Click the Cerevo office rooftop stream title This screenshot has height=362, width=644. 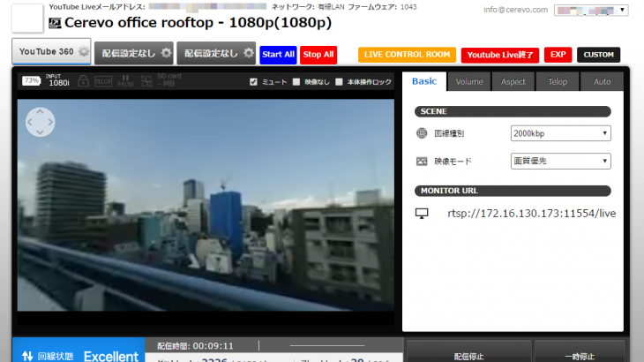point(198,23)
